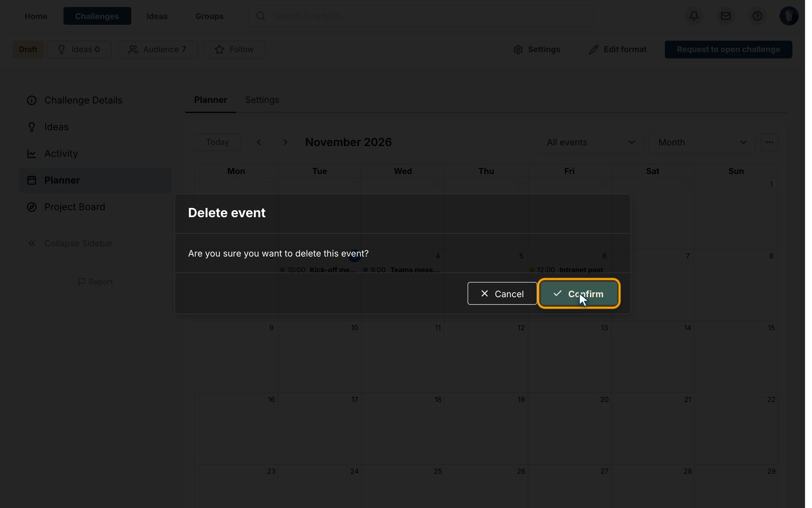The height and width of the screenshot is (508, 812).
Task: Open the user avatar menu
Action: point(789,16)
